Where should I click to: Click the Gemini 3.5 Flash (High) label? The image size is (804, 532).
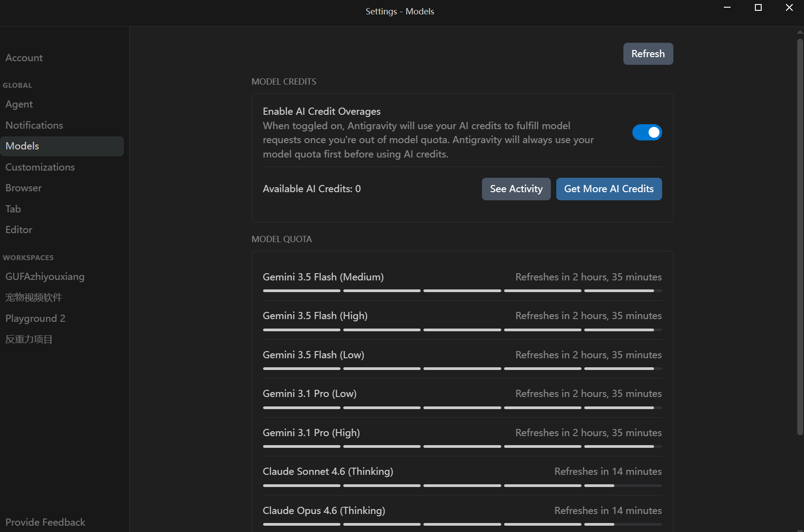pos(315,316)
